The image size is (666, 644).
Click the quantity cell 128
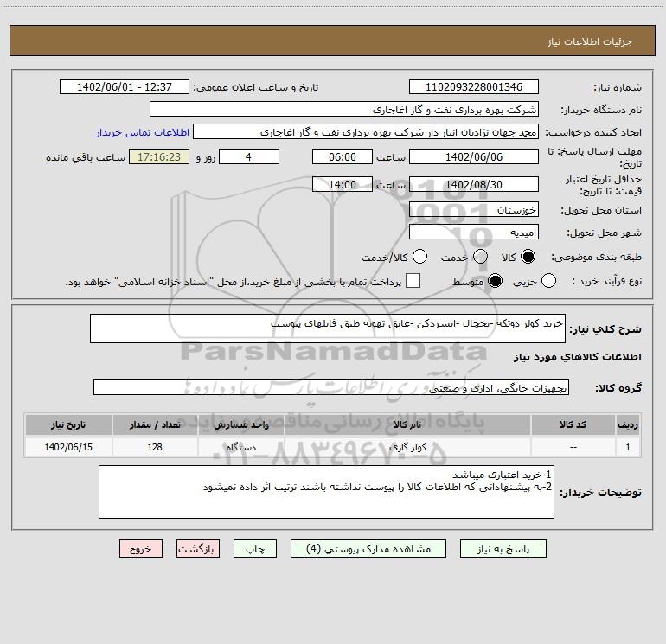155,447
